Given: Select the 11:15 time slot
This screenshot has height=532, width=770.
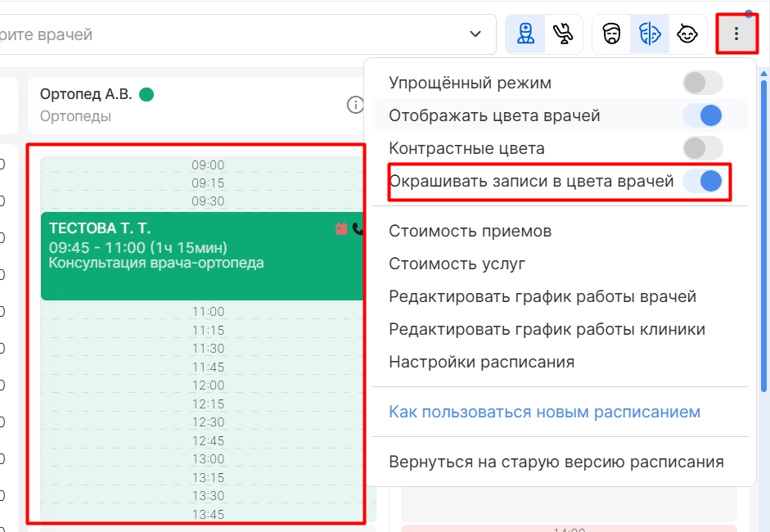Looking at the screenshot, I should (x=208, y=330).
